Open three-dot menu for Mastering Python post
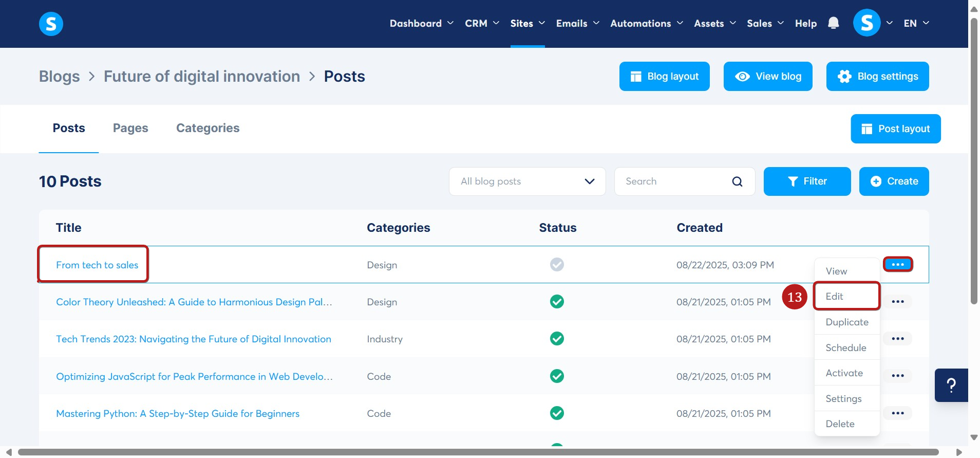 tap(897, 413)
